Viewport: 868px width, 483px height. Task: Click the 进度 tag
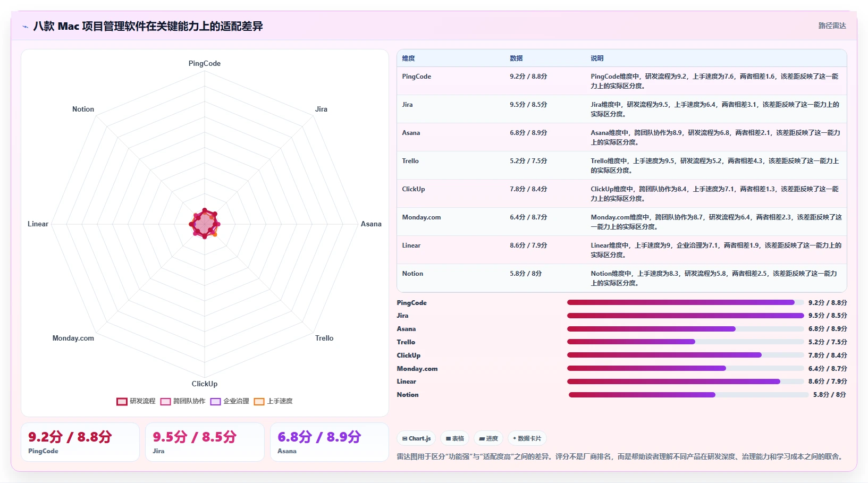pyautogui.click(x=488, y=438)
